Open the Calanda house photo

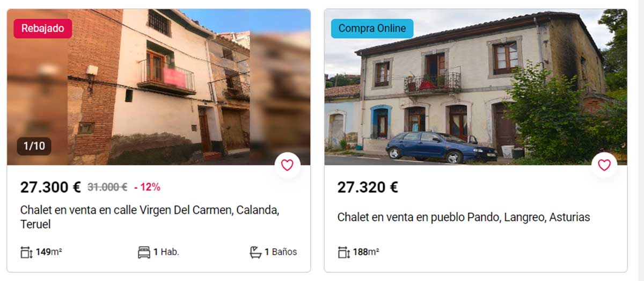(x=158, y=87)
